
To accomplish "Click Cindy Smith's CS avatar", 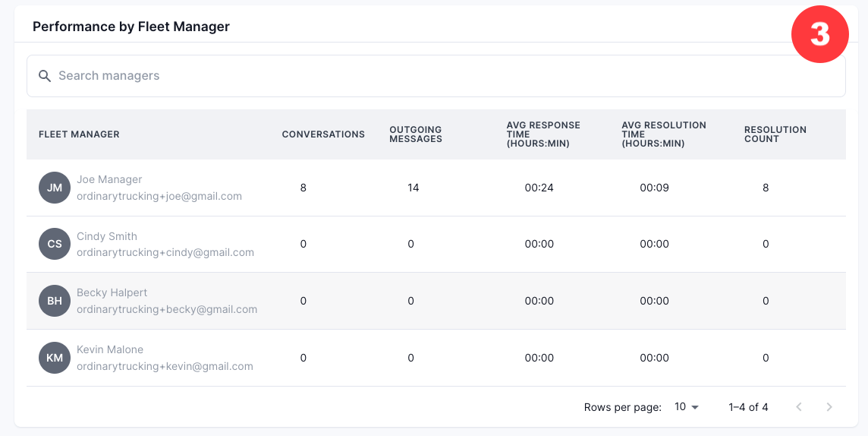I will point(55,244).
